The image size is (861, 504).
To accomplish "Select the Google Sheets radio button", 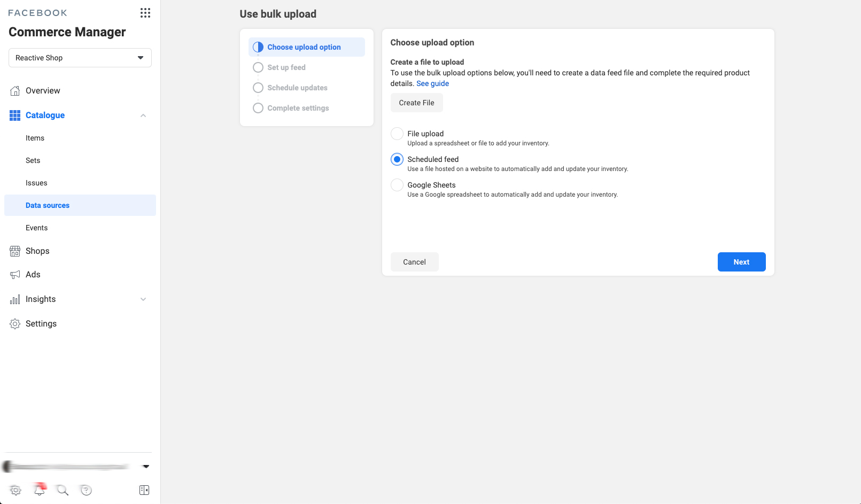I will 397,185.
